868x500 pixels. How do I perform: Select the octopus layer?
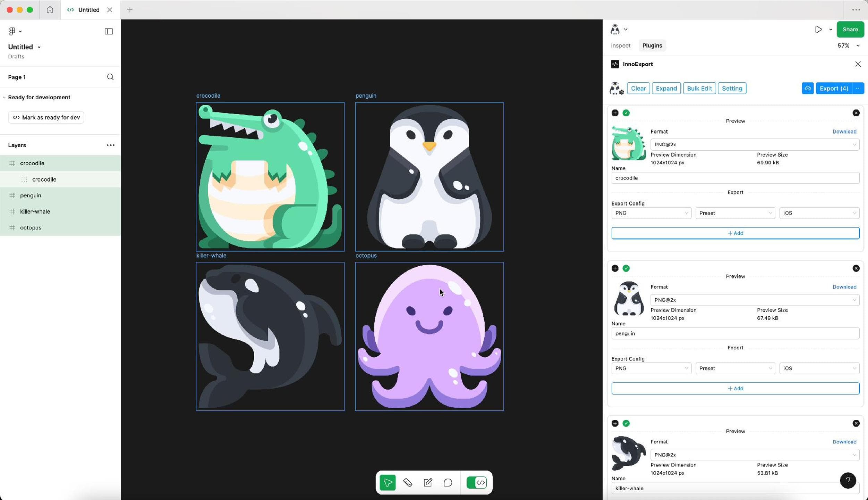pyautogui.click(x=60, y=228)
